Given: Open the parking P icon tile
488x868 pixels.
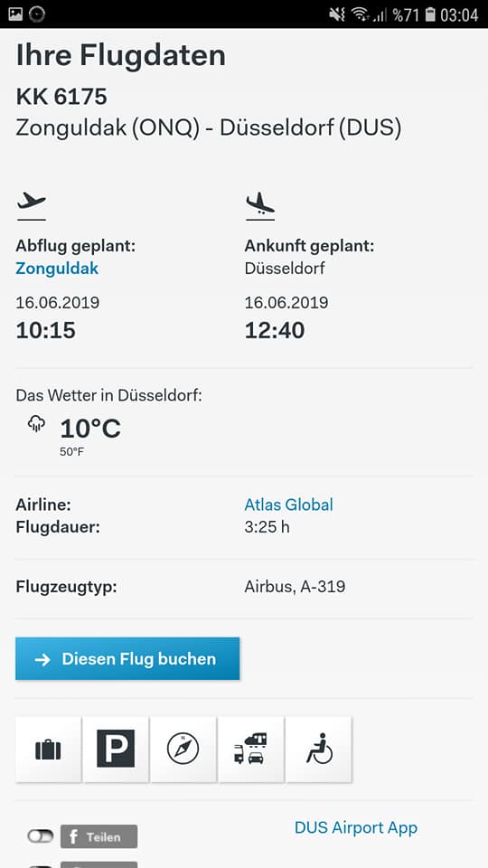Looking at the screenshot, I should (x=116, y=750).
